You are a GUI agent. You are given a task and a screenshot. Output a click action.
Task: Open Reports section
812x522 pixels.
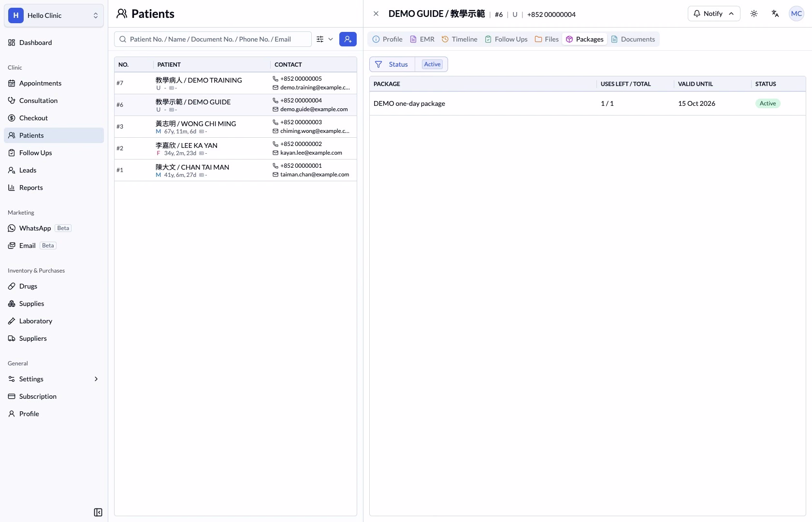(x=54, y=188)
